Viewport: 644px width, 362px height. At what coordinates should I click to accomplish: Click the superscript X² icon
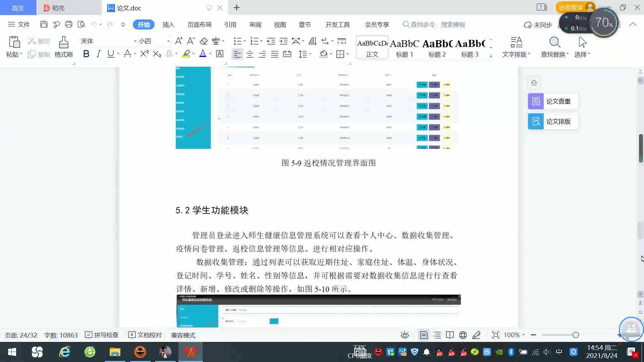pos(144,54)
